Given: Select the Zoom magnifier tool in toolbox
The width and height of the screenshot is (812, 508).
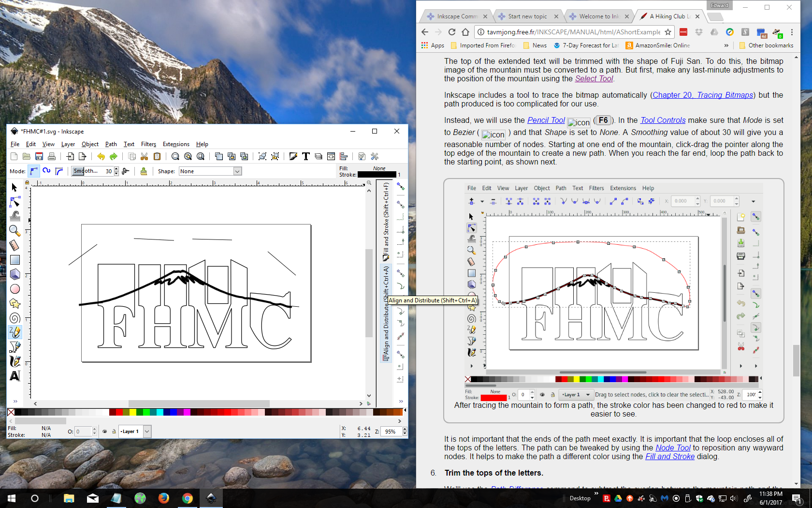Looking at the screenshot, I should [14, 231].
